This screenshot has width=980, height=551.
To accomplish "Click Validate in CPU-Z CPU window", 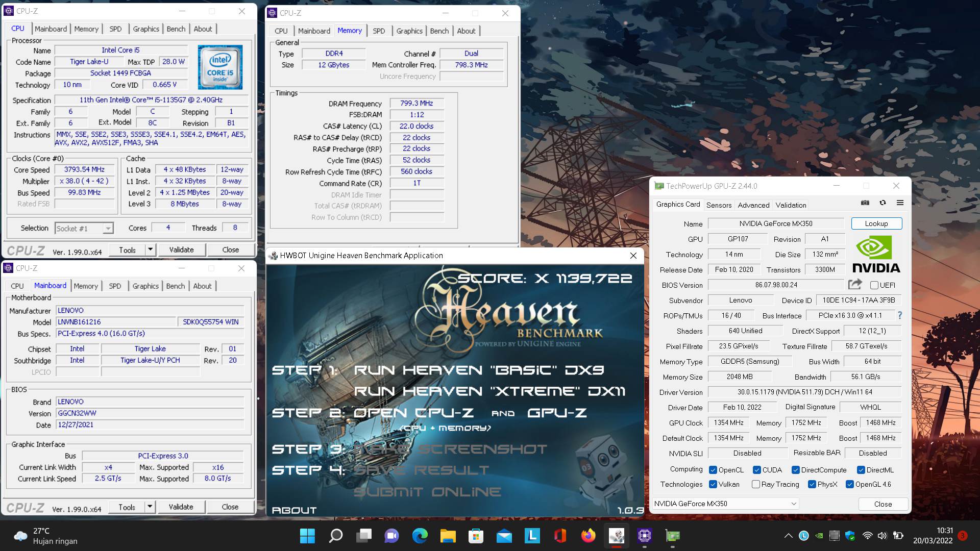I will (x=181, y=249).
